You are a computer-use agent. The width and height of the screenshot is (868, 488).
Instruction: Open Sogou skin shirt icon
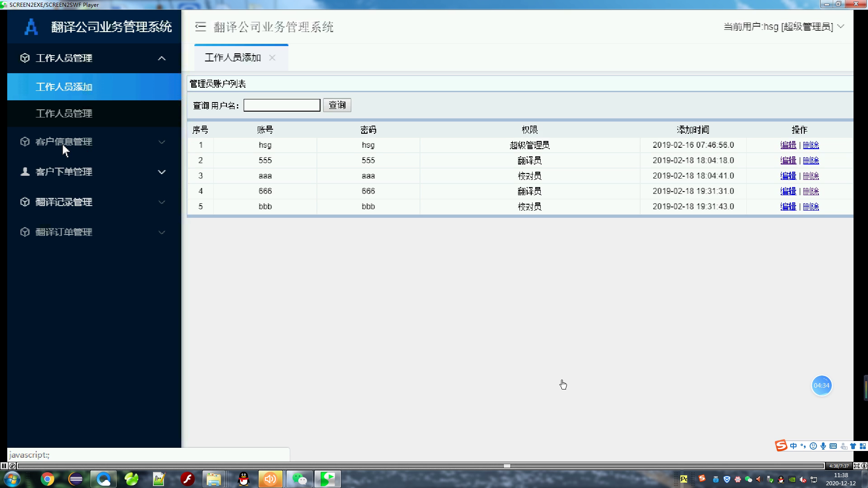tap(853, 446)
